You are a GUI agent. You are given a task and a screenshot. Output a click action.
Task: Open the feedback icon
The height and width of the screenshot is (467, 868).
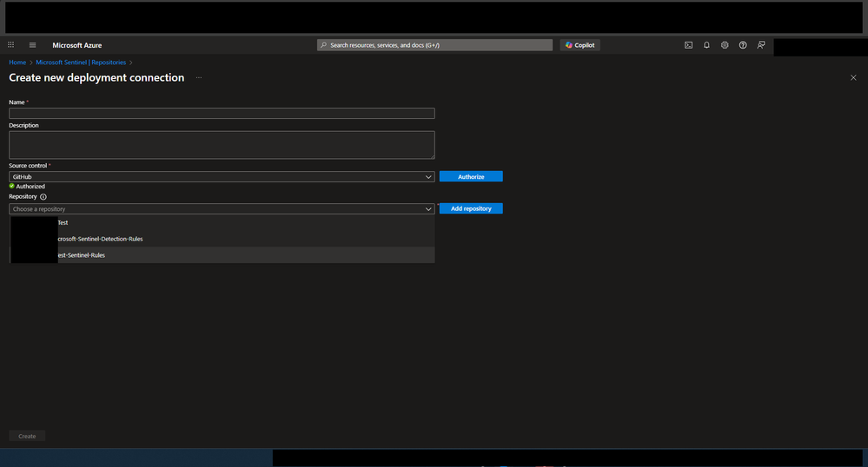[761, 45]
